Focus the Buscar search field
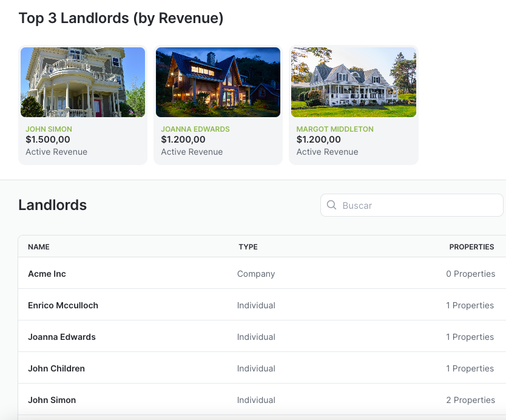506x420 pixels. pyautogui.click(x=412, y=205)
